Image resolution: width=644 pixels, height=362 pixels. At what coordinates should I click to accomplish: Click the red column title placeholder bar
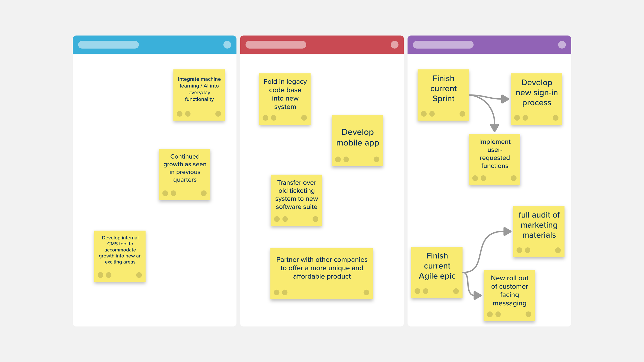point(276,45)
